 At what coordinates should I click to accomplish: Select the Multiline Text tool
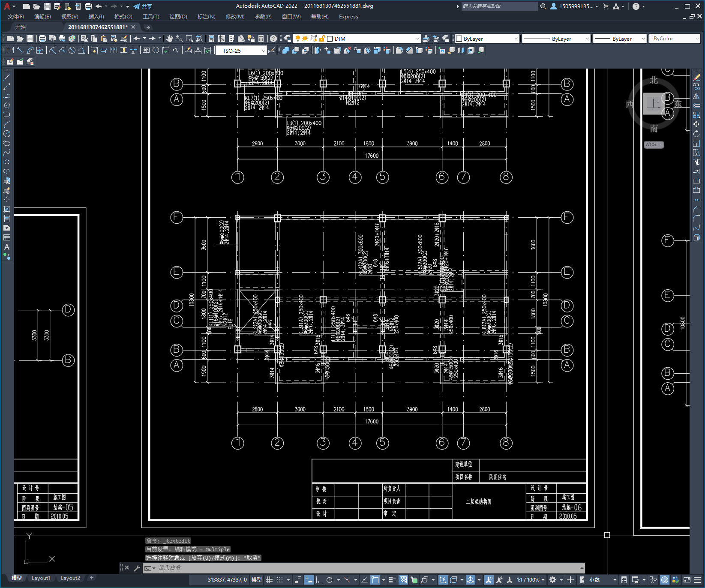click(x=7, y=247)
